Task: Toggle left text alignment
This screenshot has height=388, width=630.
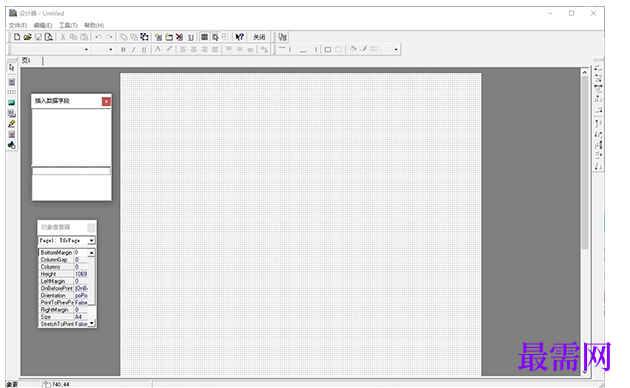Action: (183, 49)
